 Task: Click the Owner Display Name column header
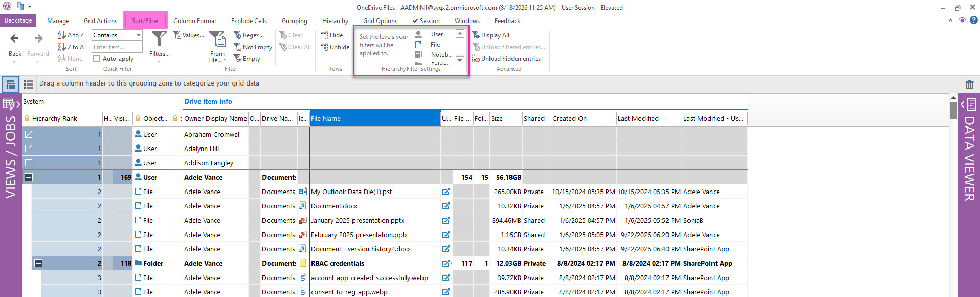(x=215, y=118)
